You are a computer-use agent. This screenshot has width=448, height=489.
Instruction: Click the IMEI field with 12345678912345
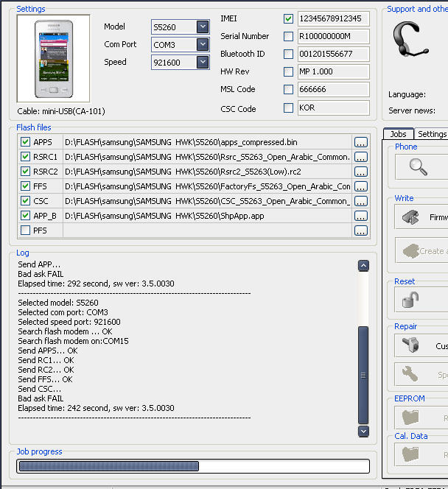click(334, 18)
